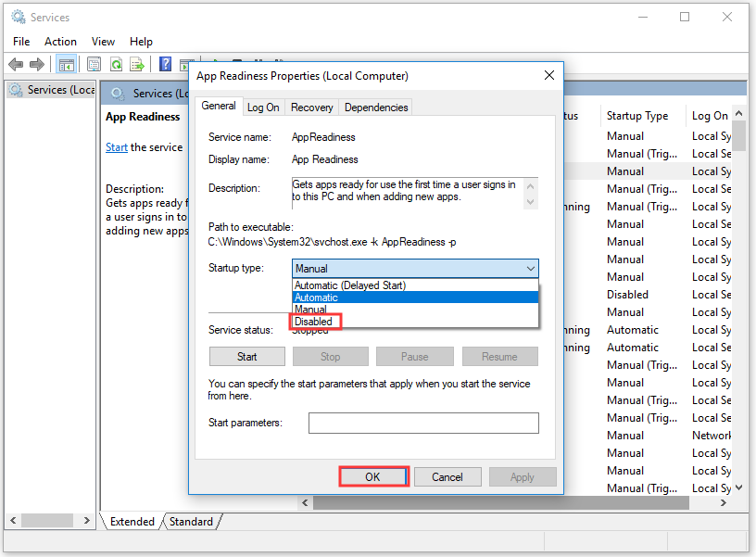Click App Readiness display name value
Image resolution: width=756 pixels, height=557 pixels.
pyautogui.click(x=324, y=159)
